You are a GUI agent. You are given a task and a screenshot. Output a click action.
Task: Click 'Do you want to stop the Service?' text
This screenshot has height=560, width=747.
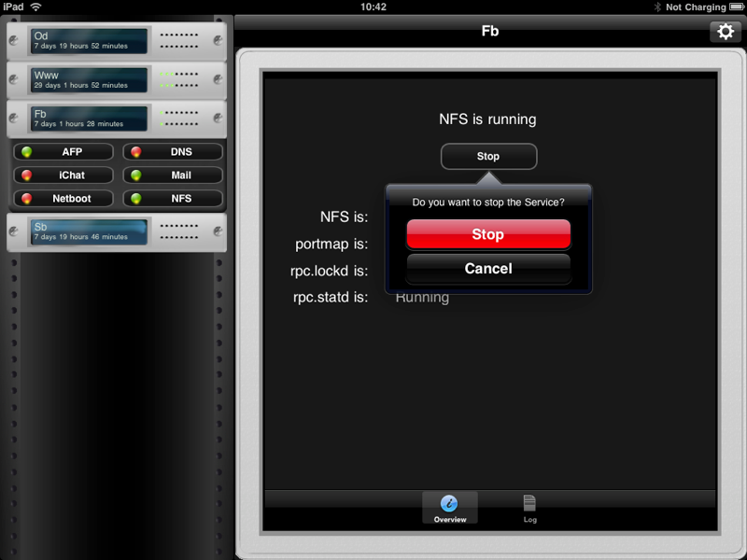488,203
